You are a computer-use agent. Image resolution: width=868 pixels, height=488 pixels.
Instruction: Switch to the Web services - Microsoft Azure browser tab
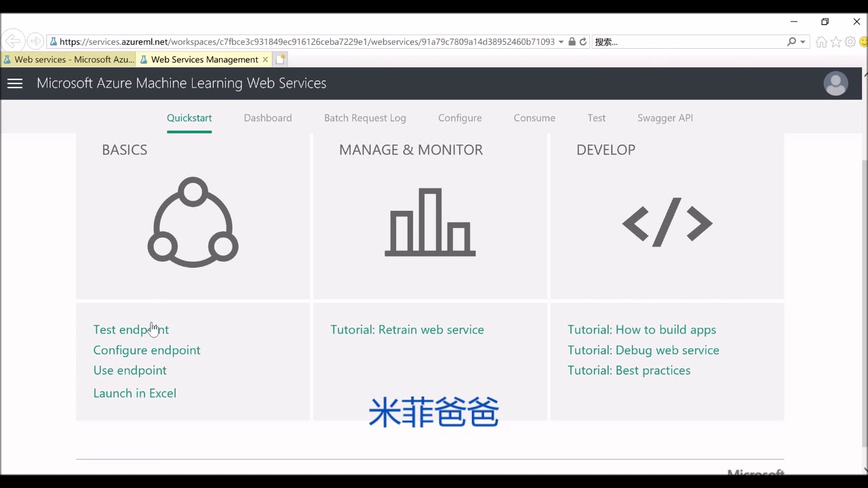coord(68,60)
